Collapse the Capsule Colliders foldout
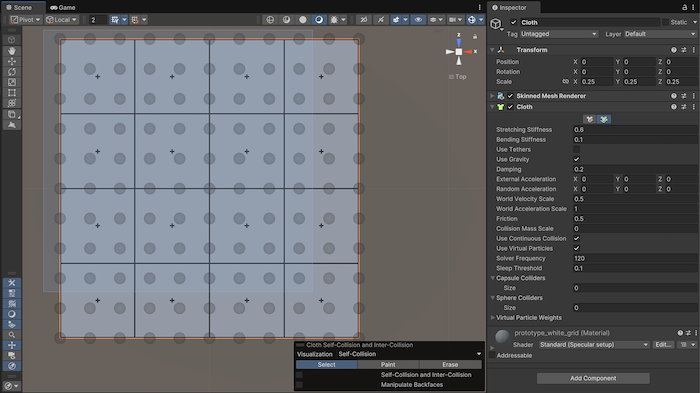The width and height of the screenshot is (700, 393). coord(493,278)
